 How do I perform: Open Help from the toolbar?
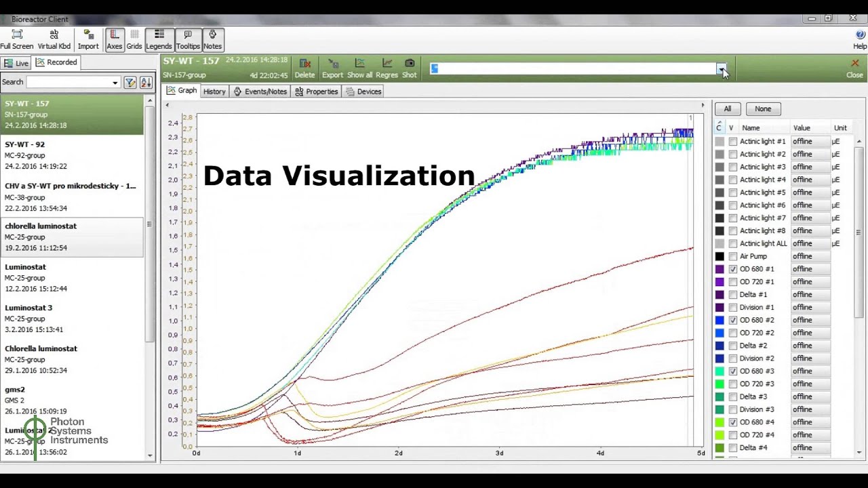tap(860, 39)
